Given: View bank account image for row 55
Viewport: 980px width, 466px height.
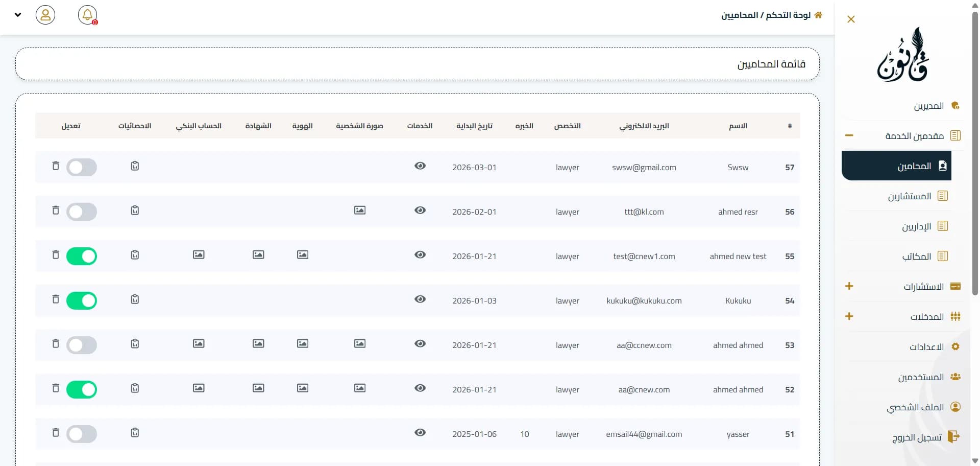Looking at the screenshot, I should point(199,254).
